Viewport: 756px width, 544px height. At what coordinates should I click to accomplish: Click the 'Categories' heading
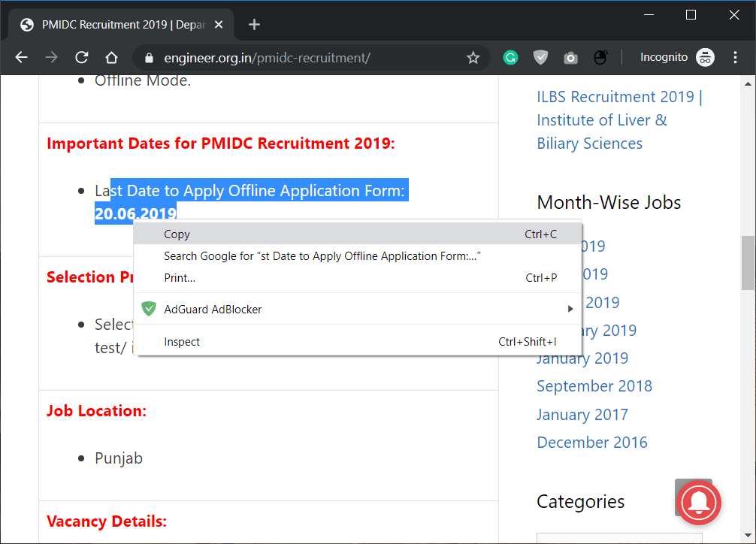[580, 502]
